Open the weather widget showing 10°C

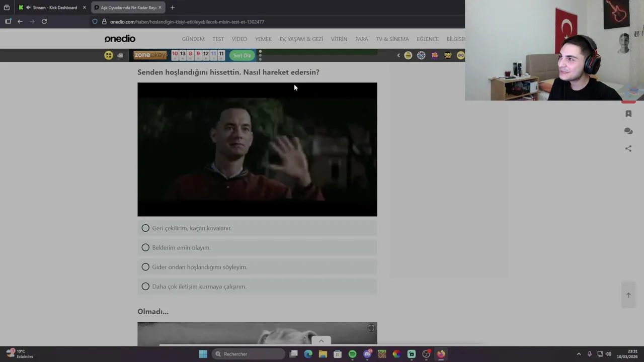click(x=19, y=354)
